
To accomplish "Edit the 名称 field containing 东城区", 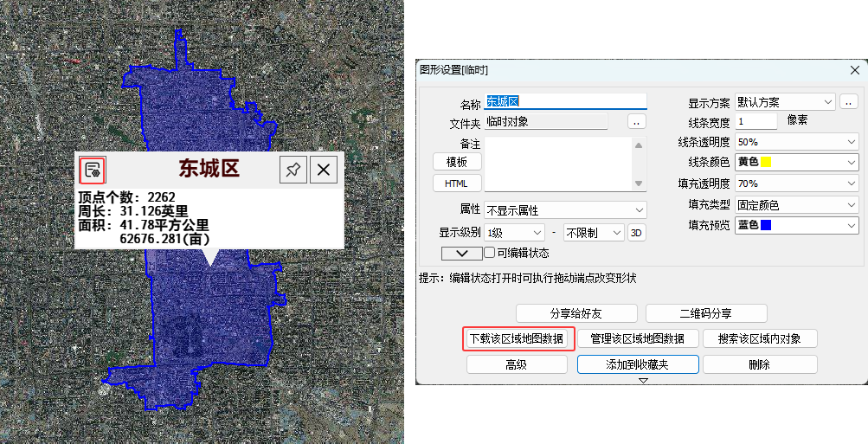I will pos(565,100).
